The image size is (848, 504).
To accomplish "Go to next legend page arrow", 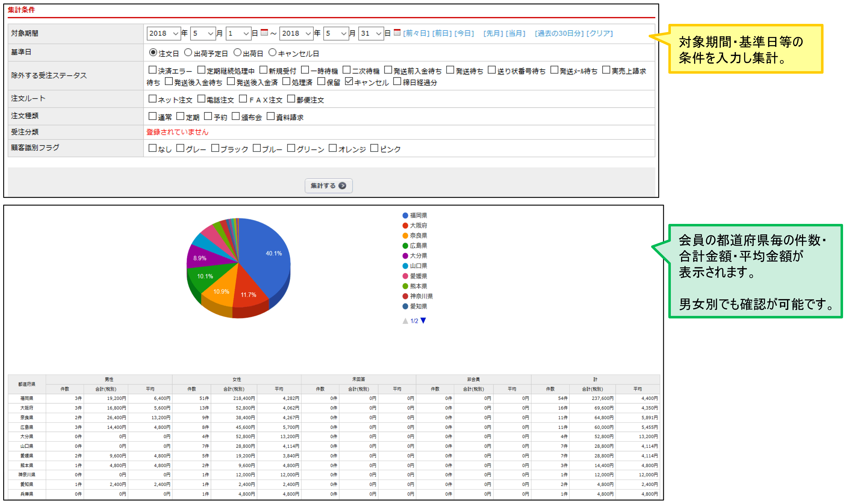I will pos(423,321).
